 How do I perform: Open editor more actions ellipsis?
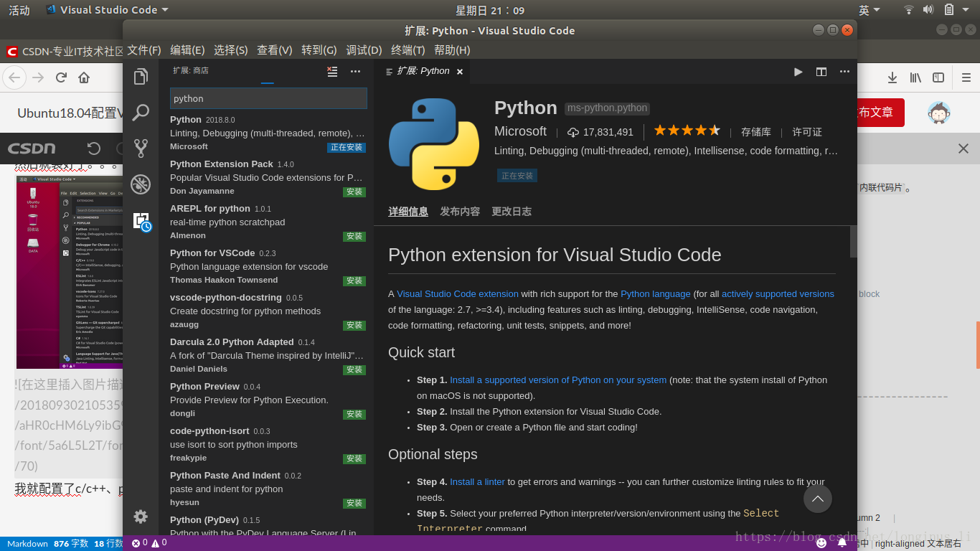[x=844, y=72]
